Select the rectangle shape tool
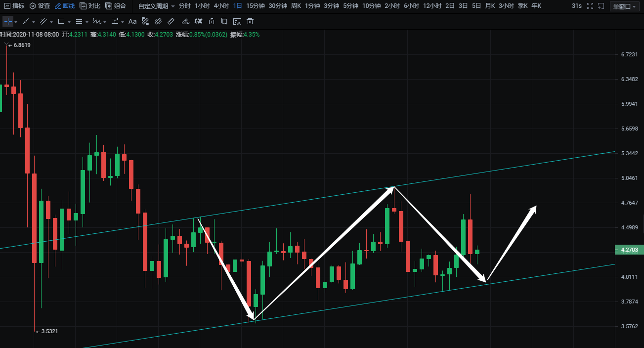The height and width of the screenshot is (348, 644). pos(61,22)
